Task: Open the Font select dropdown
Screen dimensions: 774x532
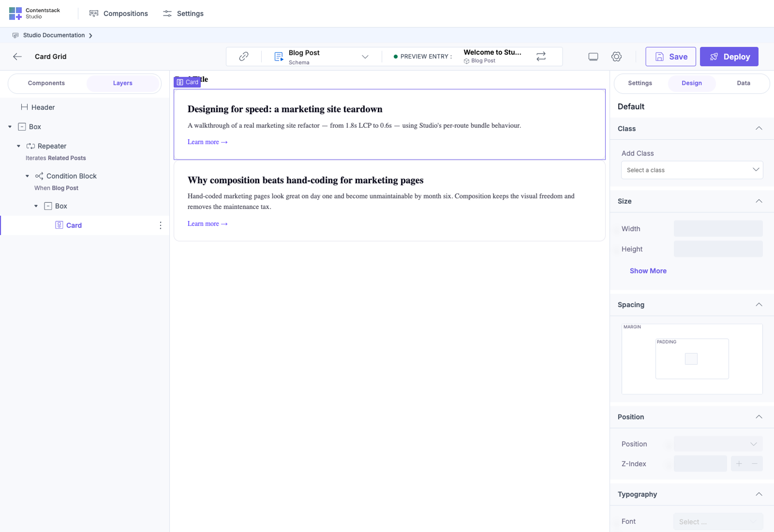Action: (718, 522)
